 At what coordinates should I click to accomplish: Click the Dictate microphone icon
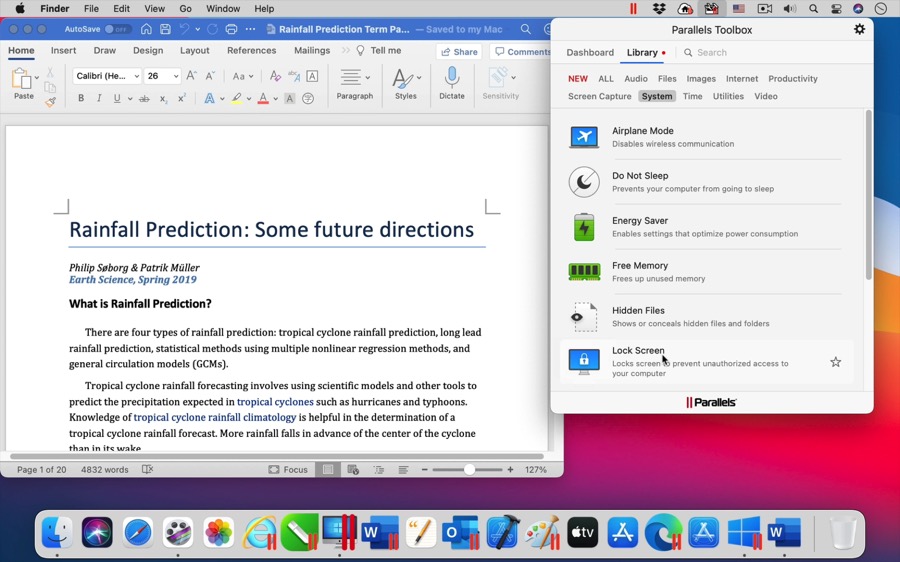click(x=452, y=79)
